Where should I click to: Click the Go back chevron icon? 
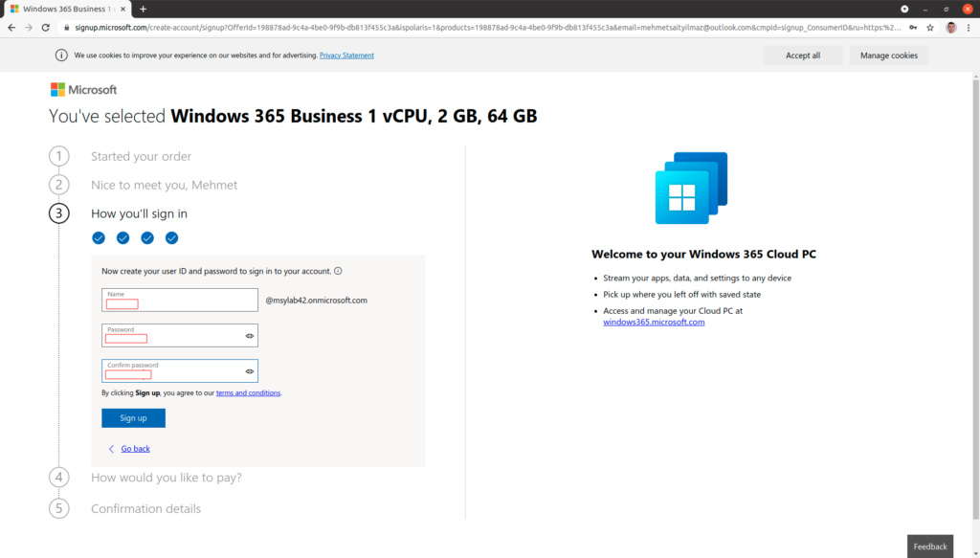111,449
